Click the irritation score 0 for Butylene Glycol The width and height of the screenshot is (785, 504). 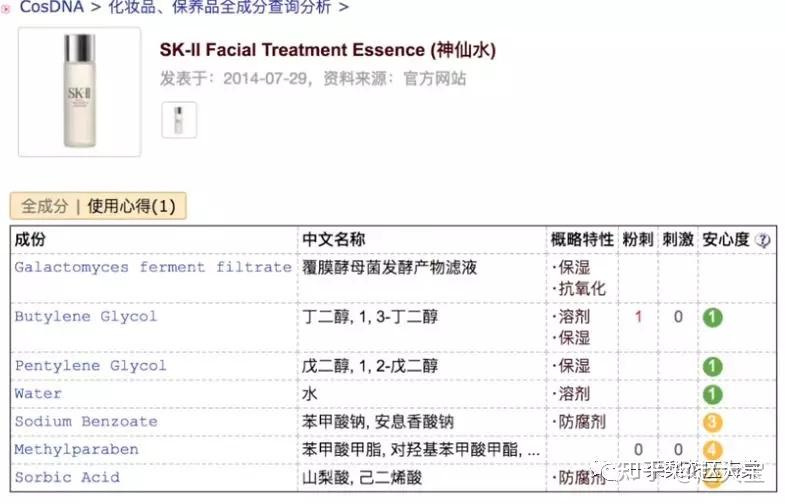tap(678, 317)
